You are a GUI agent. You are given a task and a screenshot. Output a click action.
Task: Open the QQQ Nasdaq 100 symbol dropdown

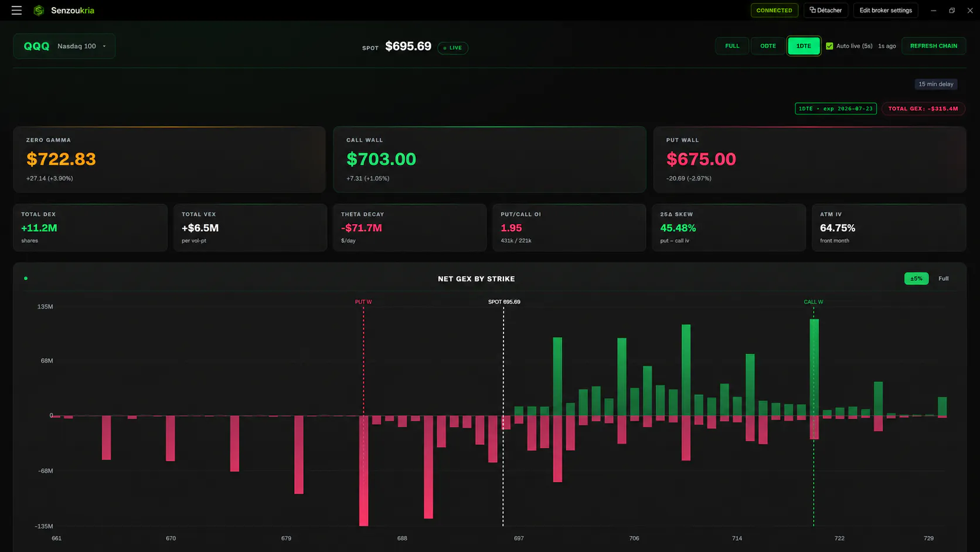(64, 46)
